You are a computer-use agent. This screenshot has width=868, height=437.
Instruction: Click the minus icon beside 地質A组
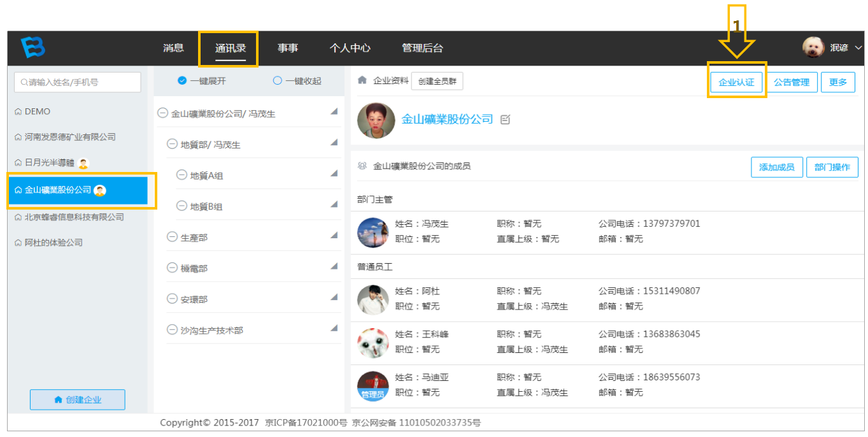pyautogui.click(x=181, y=175)
